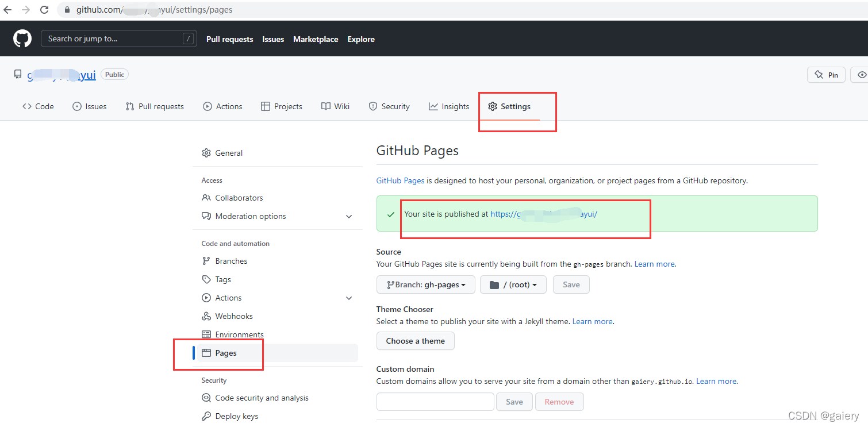Open the published site URL link
The height and width of the screenshot is (427, 868).
[544, 214]
